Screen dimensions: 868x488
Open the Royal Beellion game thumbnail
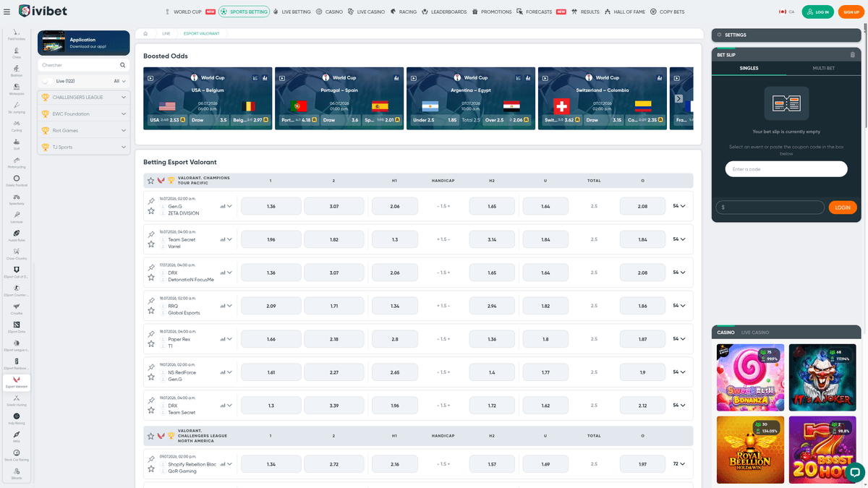point(750,450)
